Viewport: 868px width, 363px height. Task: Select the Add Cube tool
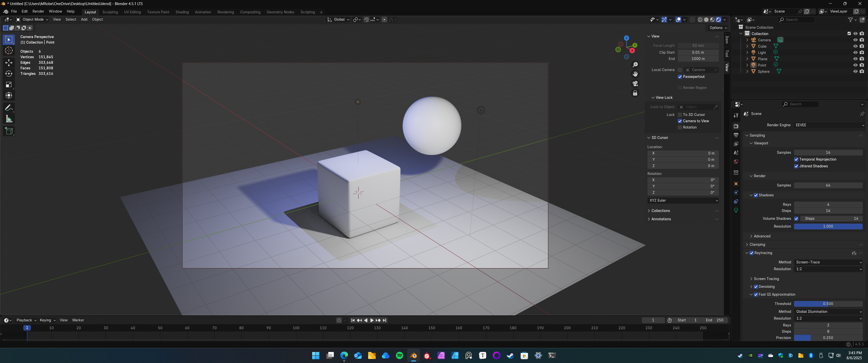[9, 131]
